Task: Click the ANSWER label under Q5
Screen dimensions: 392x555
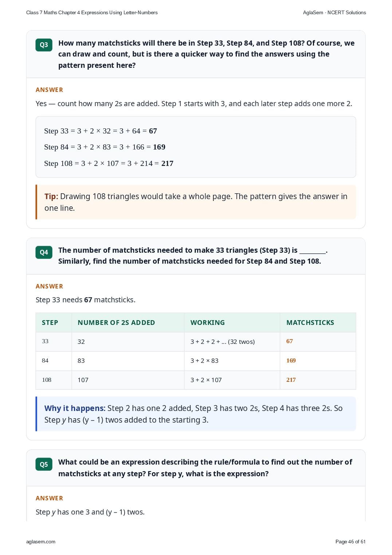Action: tap(49, 498)
